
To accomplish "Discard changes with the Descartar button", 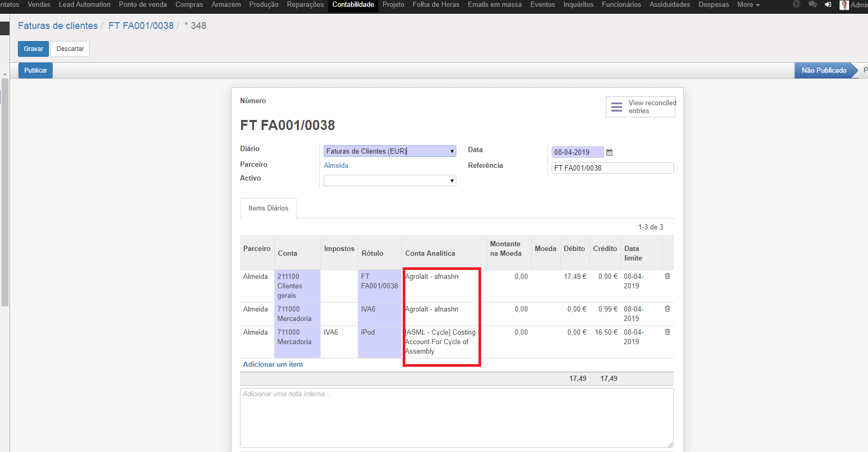I will pos(70,49).
